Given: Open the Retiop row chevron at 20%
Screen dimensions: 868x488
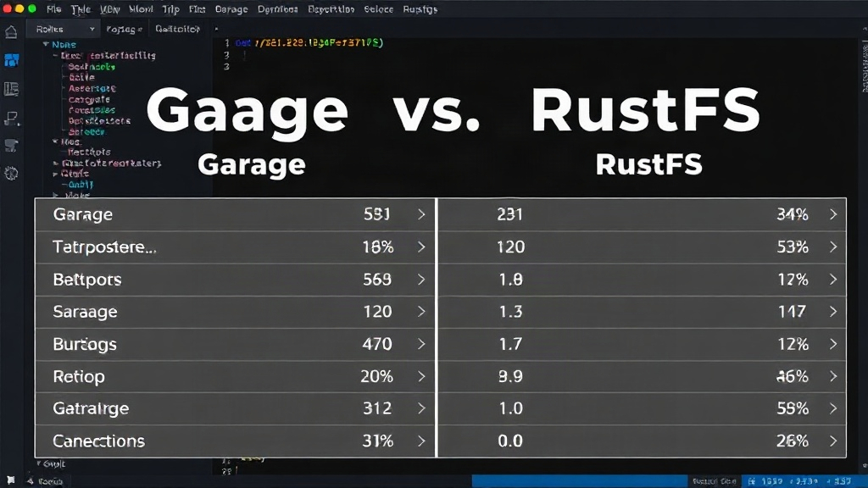Looking at the screenshot, I should (x=421, y=376).
